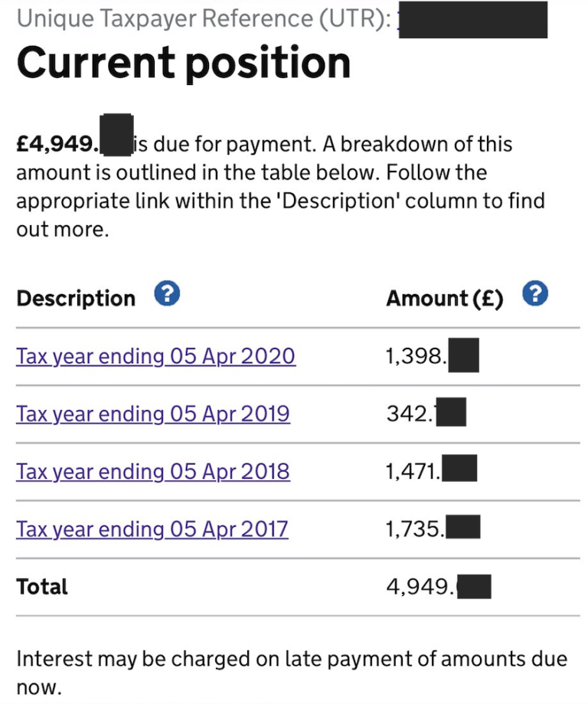The height and width of the screenshot is (704, 588).
Task: View breakdown for tax year ending 05 Apr 2017
Action: click(x=152, y=529)
